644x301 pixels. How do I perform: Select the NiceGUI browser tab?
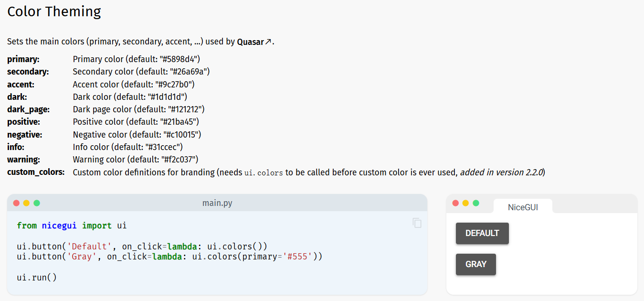click(523, 207)
